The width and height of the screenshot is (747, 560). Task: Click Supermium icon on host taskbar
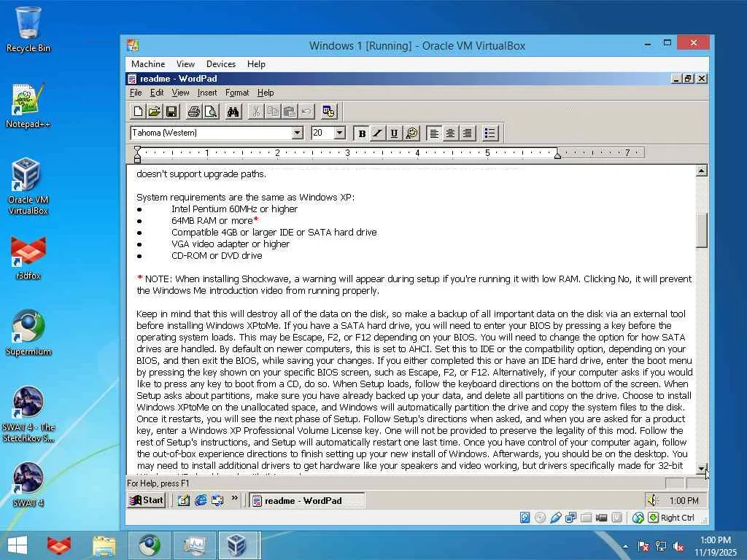pyautogui.click(x=149, y=545)
